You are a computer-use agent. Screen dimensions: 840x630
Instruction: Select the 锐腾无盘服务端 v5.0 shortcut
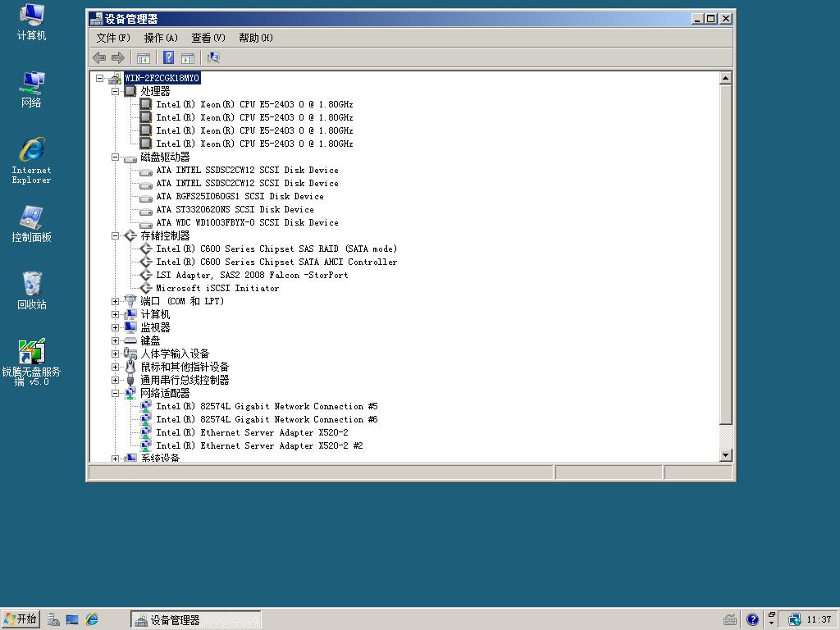pos(32,362)
